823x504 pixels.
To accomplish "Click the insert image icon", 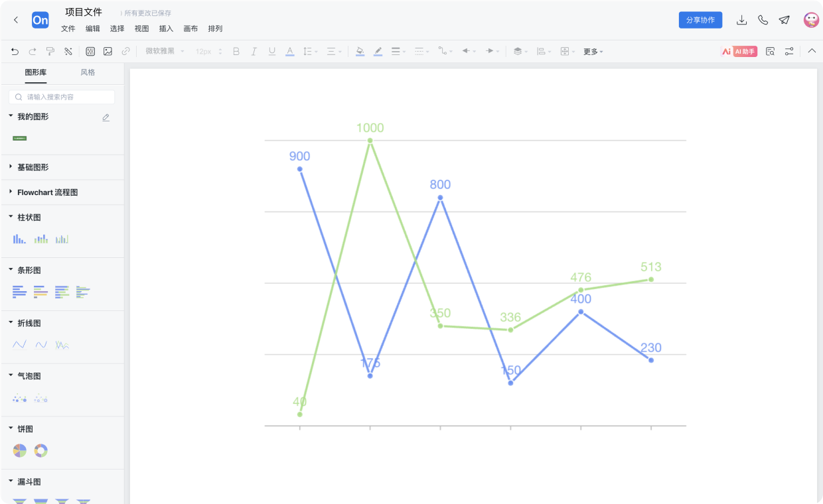I will point(108,51).
